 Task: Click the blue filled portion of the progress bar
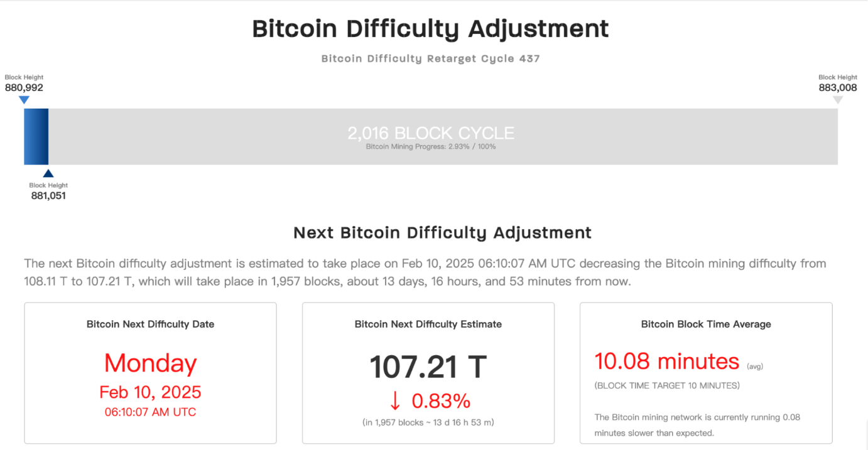[x=36, y=136]
